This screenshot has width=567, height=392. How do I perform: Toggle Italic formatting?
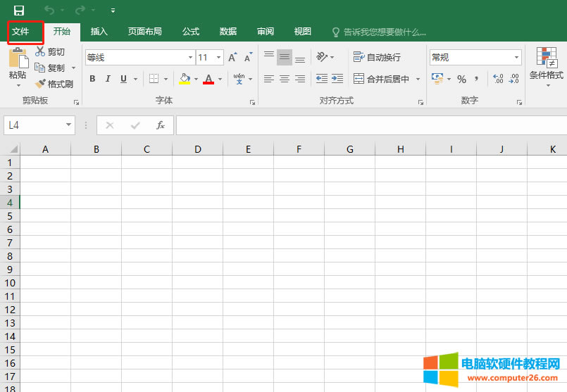108,79
